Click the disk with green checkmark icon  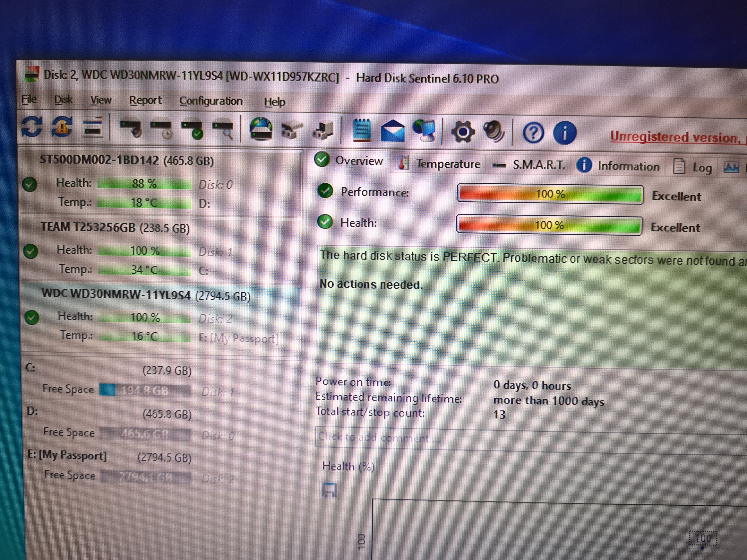click(x=192, y=130)
